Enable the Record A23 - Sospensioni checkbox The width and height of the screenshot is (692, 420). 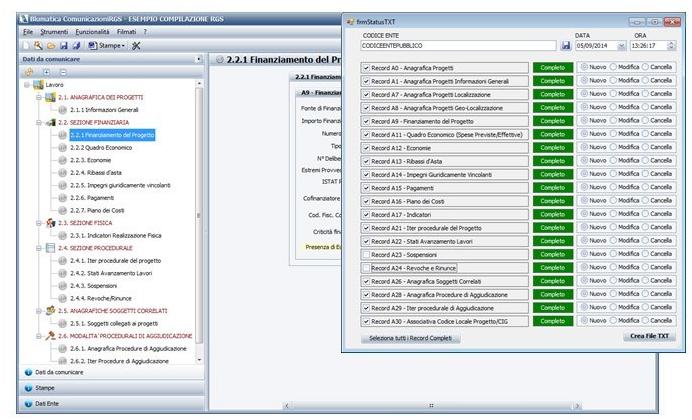click(x=366, y=255)
